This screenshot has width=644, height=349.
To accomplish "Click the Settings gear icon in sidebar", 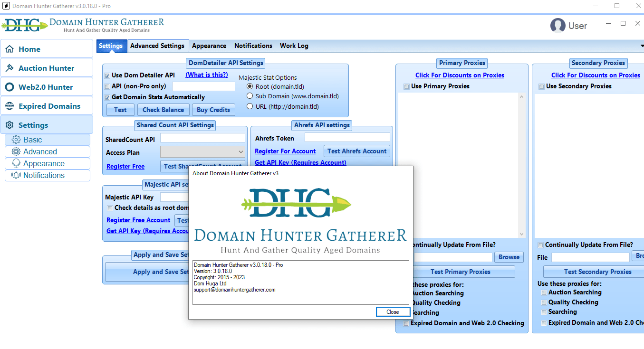I will 10,125.
